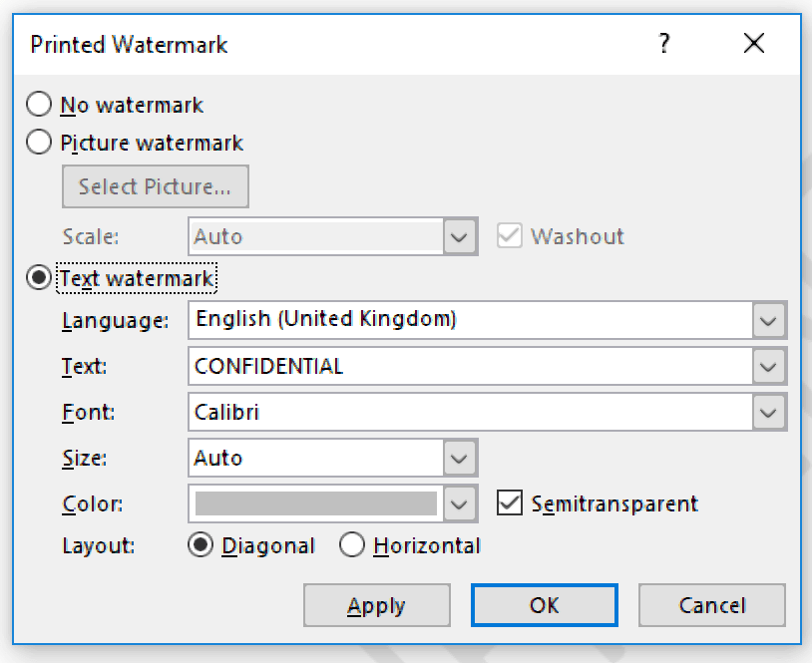The height and width of the screenshot is (663, 812).
Task: Click the Help question mark icon
Action: [x=664, y=44]
